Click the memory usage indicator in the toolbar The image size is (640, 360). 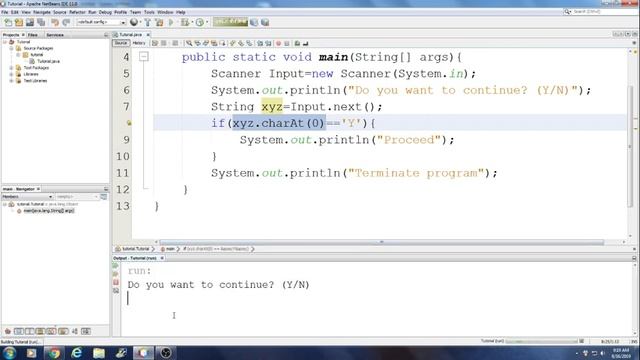231,22
